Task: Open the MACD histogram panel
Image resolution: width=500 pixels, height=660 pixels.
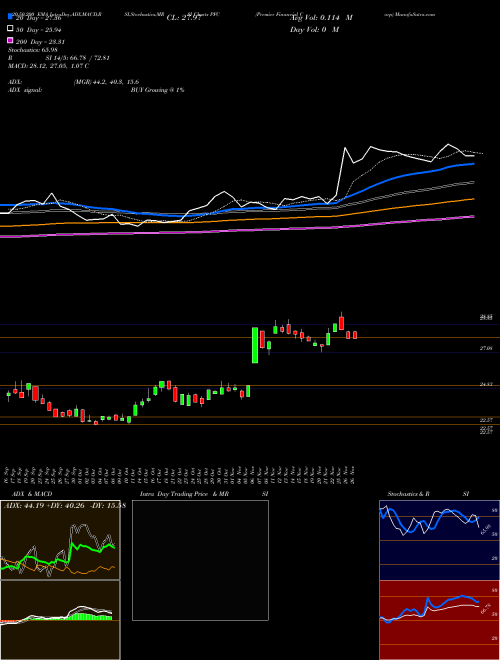Action: (x=60, y=620)
